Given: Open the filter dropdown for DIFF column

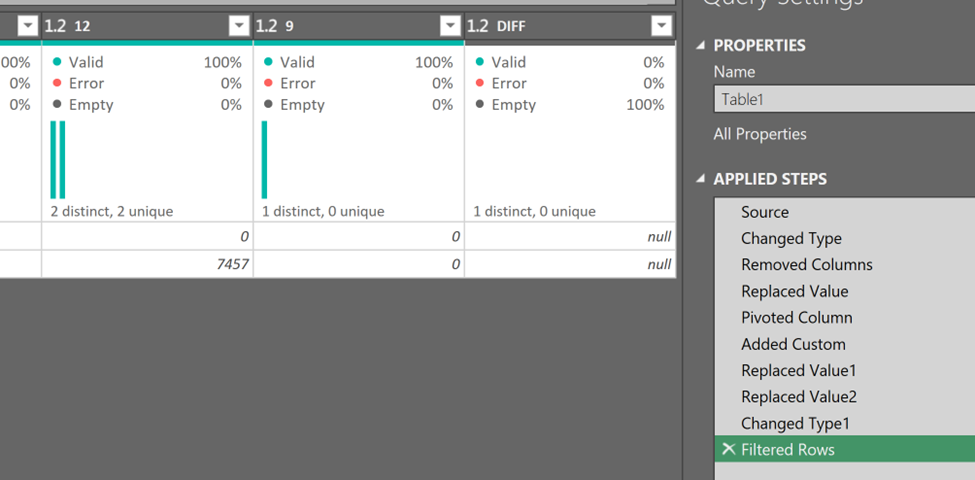Looking at the screenshot, I should coord(662,26).
